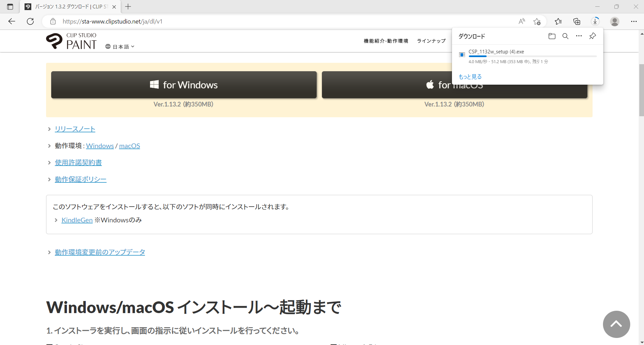This screenshot has height=345, width=644.
Task: Click the browser refresh button
Action: coord(30,21)
